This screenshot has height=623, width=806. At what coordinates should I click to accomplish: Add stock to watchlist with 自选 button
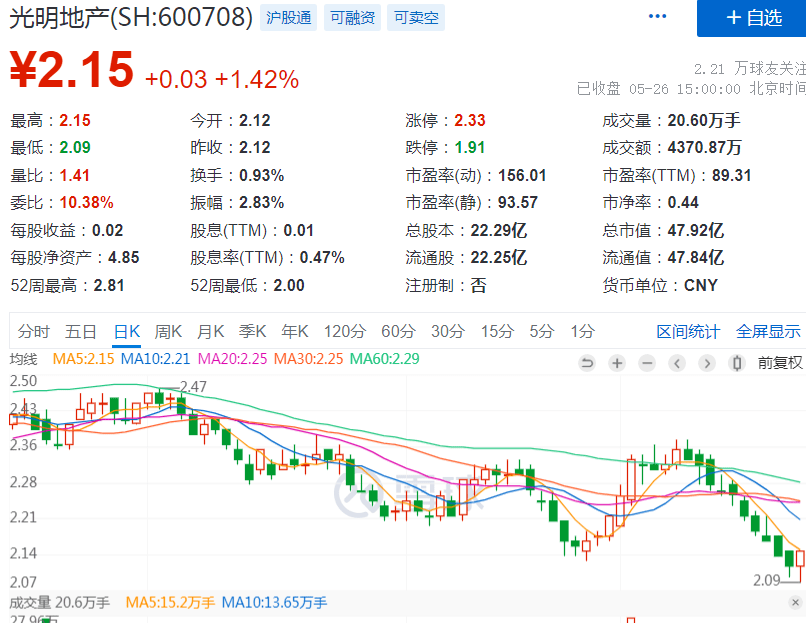tap(752, 18)
